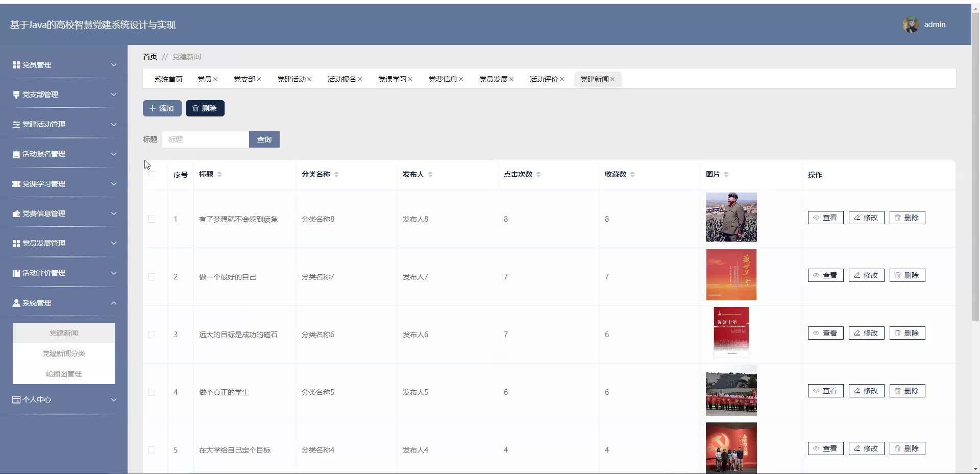The image size is (980, 474).
Task: Select the checkbox for row 3
Action: [x=152, y=335]
